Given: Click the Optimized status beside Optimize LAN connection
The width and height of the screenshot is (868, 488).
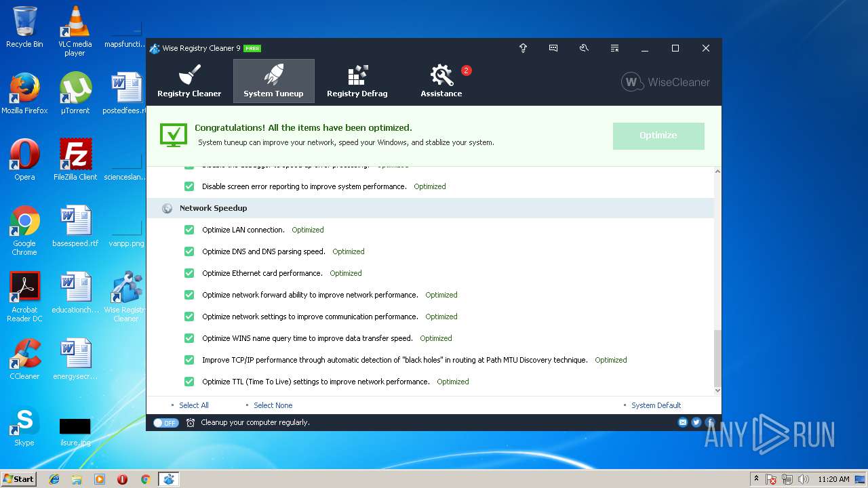Looking at the screenshot, I should click(x=308, y=230).
